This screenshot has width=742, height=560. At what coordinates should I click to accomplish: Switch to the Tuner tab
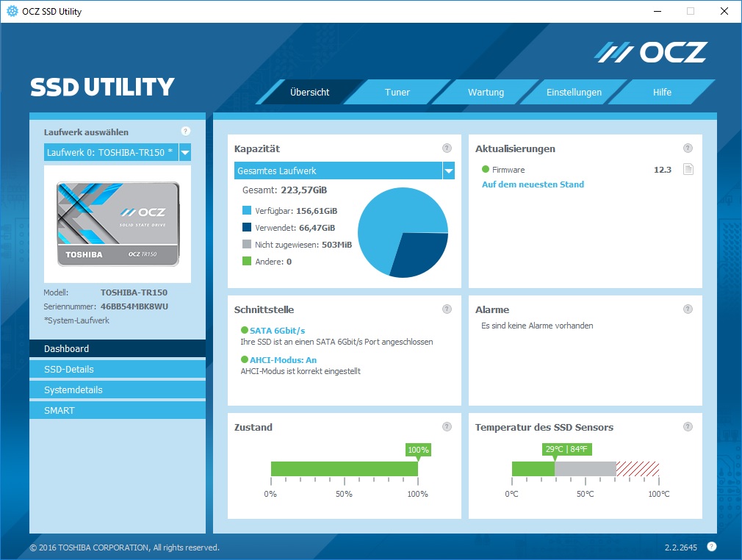point(397,93)
